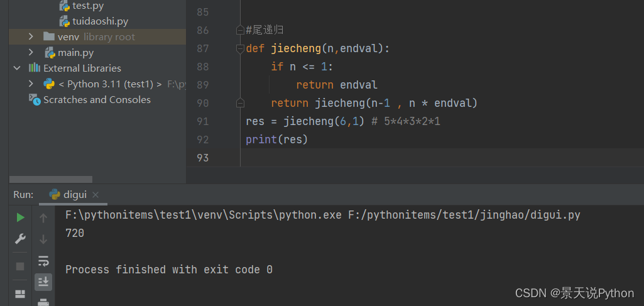
Task: Select External Libraries label
Action: point(82,68)
